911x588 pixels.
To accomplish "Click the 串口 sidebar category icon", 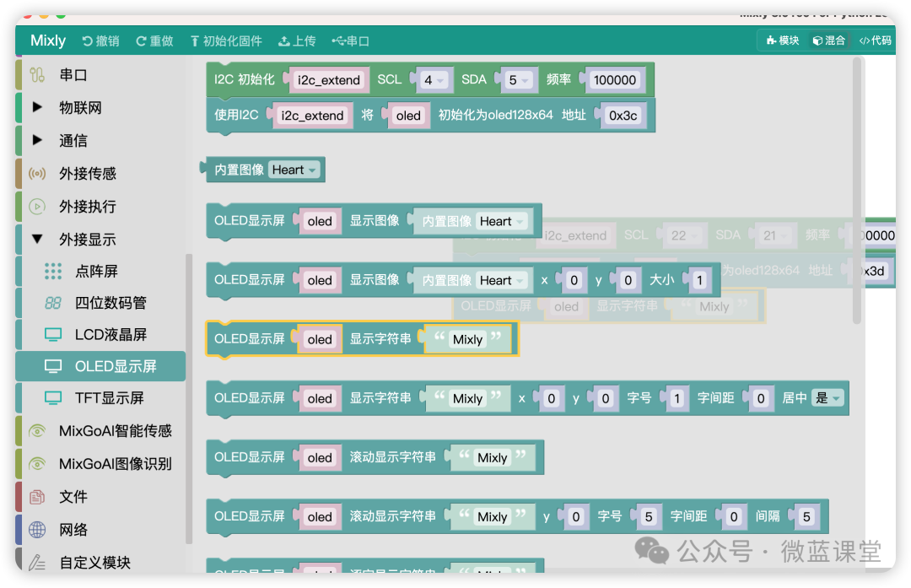I will pos(37,75).
